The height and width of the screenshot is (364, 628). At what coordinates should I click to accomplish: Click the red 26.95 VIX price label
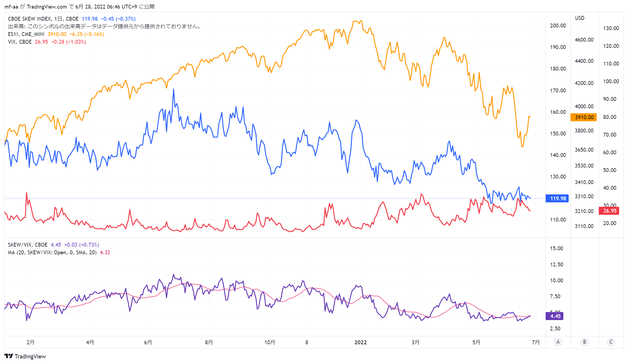pyautogui.click(x=610, y=211)
